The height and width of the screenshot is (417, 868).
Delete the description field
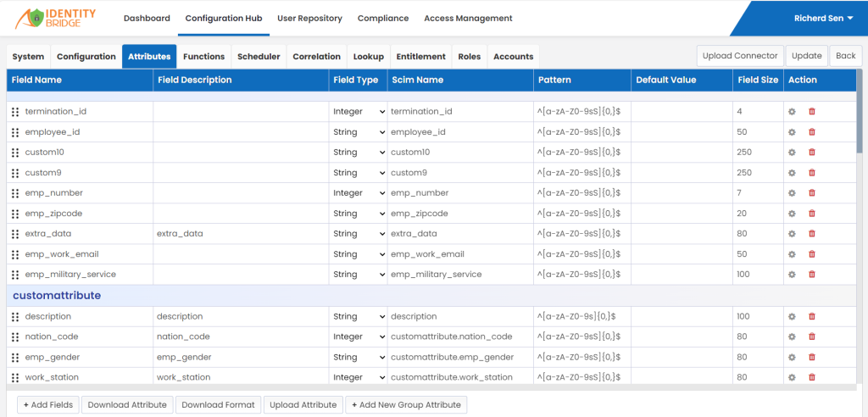812,316
